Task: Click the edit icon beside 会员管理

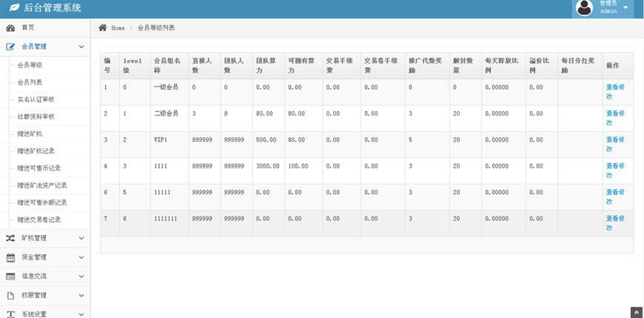Action: tap(10, 47)
